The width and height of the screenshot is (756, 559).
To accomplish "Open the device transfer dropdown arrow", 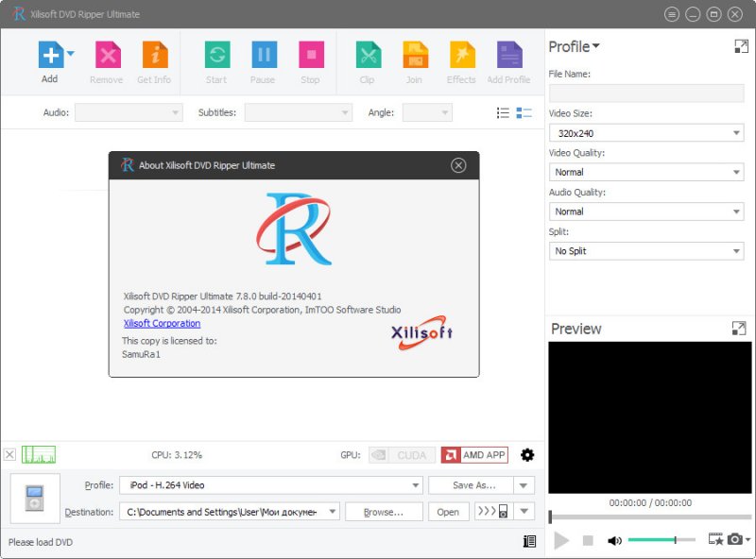I will pos(524,511).
